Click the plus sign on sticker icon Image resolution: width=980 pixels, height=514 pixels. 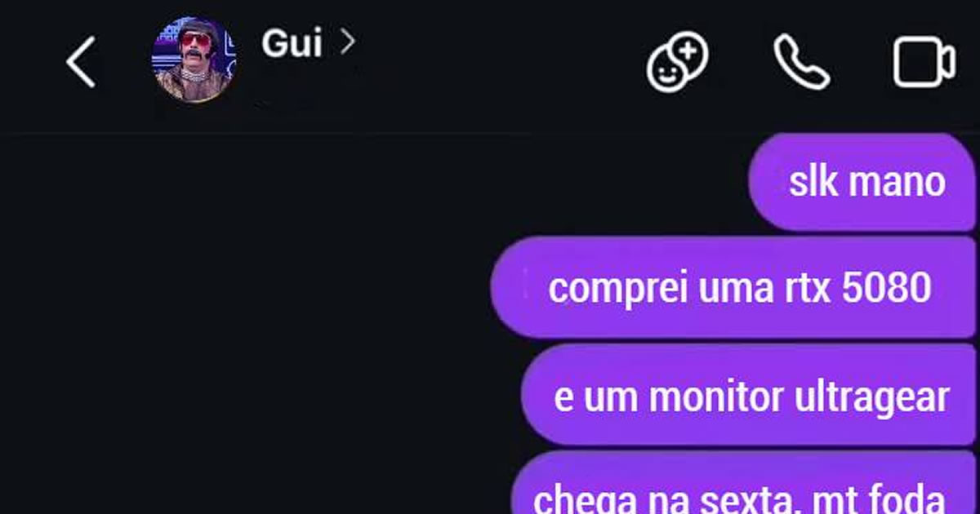(x=689, y=50)
